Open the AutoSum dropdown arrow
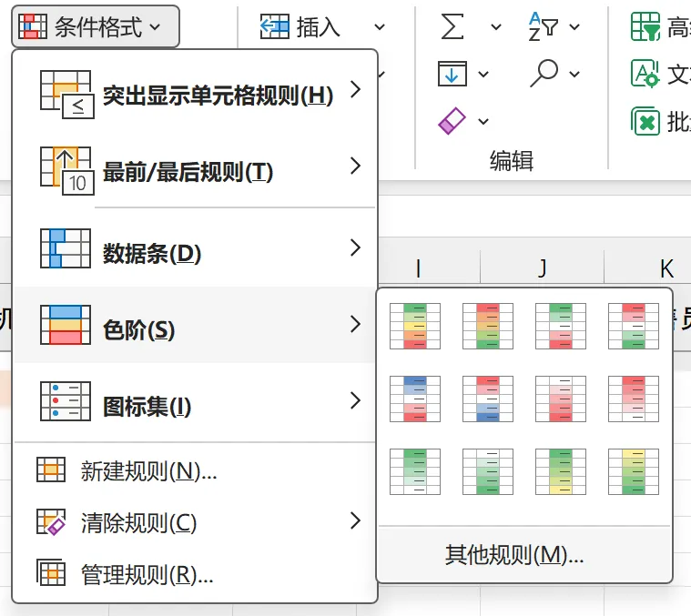The image size is (691, 616). (x=496, y=27)
